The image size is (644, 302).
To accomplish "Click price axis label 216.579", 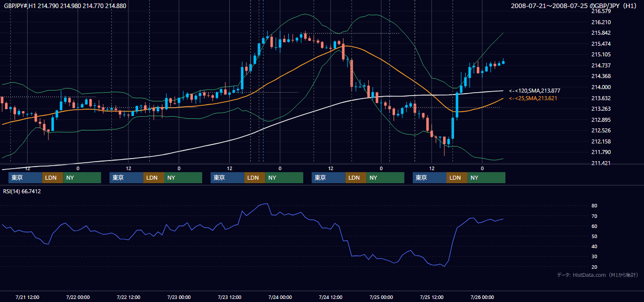I will (x=601, y=11).
